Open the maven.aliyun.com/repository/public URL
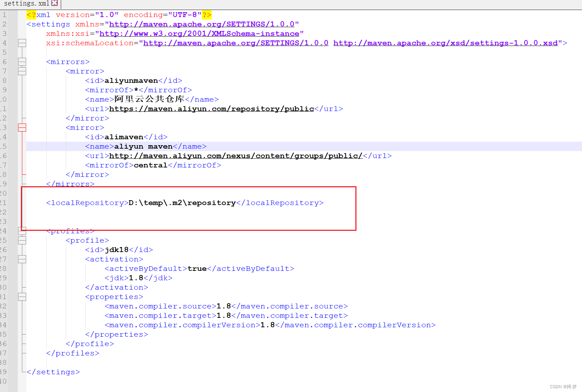Screen dimensions: 582x392 [x=212, y=109]
